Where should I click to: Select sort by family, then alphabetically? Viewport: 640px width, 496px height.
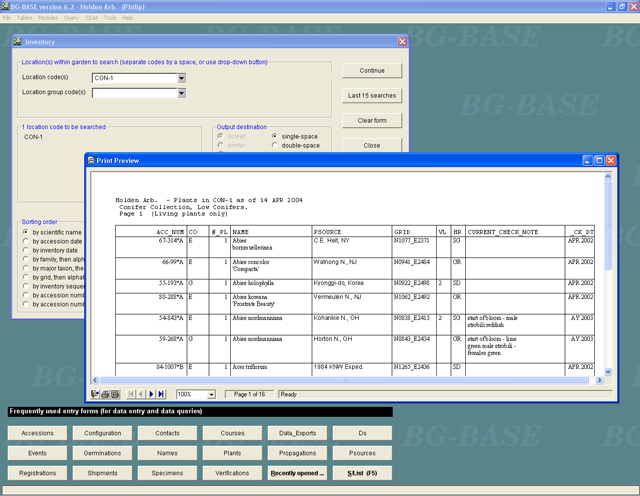(x=26, y=259)
